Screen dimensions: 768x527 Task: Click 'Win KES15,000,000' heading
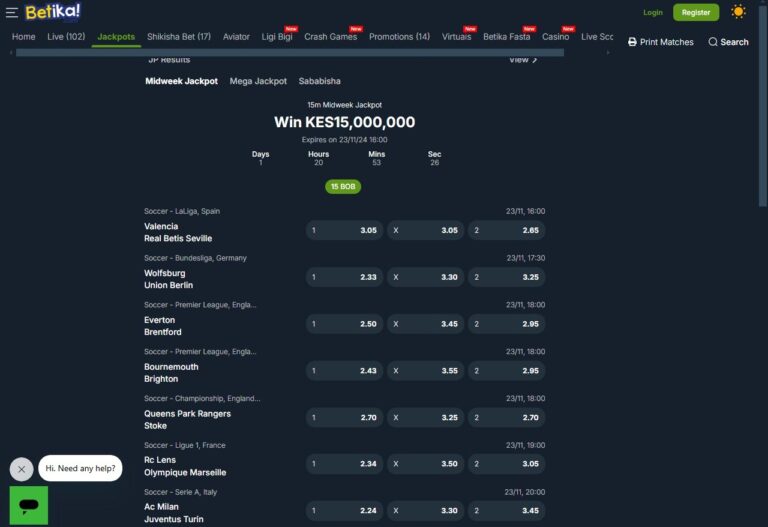pyautogui.click(x=344, y=122)
